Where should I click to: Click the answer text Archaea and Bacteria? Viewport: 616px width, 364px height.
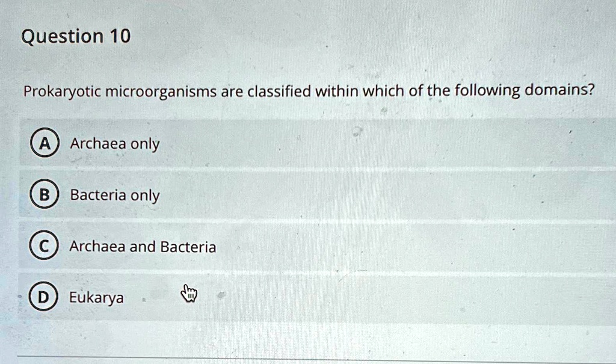click(x=143, y=246)
